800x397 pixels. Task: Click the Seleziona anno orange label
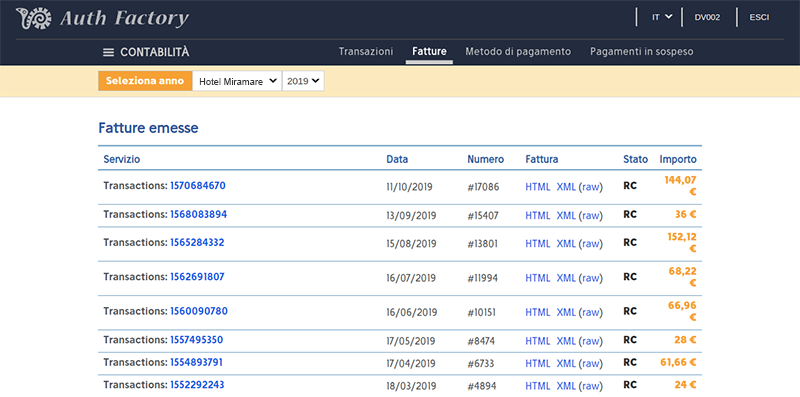click(x=145, y=81)
